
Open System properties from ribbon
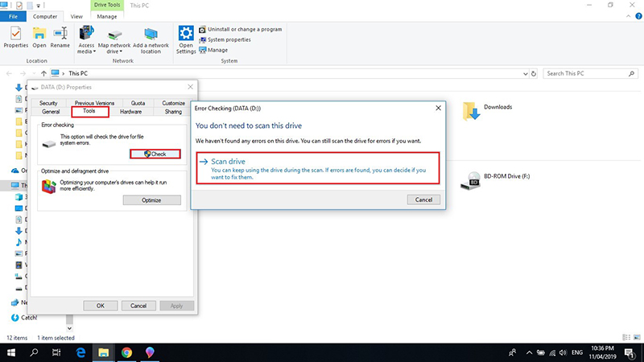click(225, 39)
